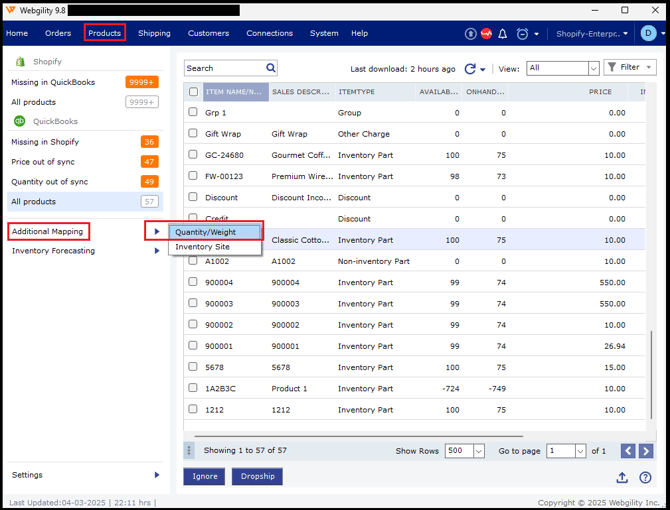Click the Dropship button
Screen dimensions: 670x510
(257, 476)
